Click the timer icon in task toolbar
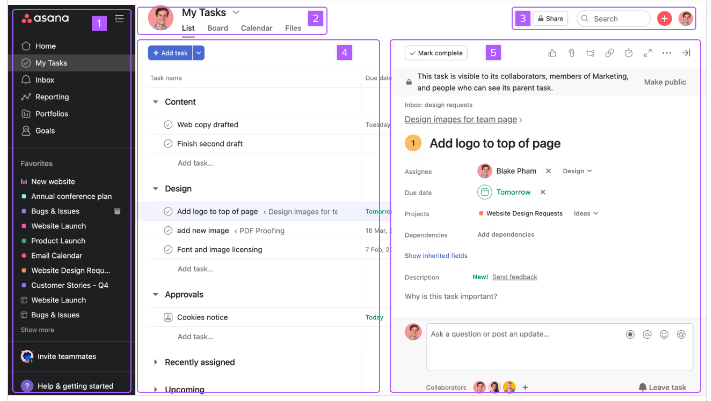The width and height of the screenshot is (711, 401). (x=628, y=53)
